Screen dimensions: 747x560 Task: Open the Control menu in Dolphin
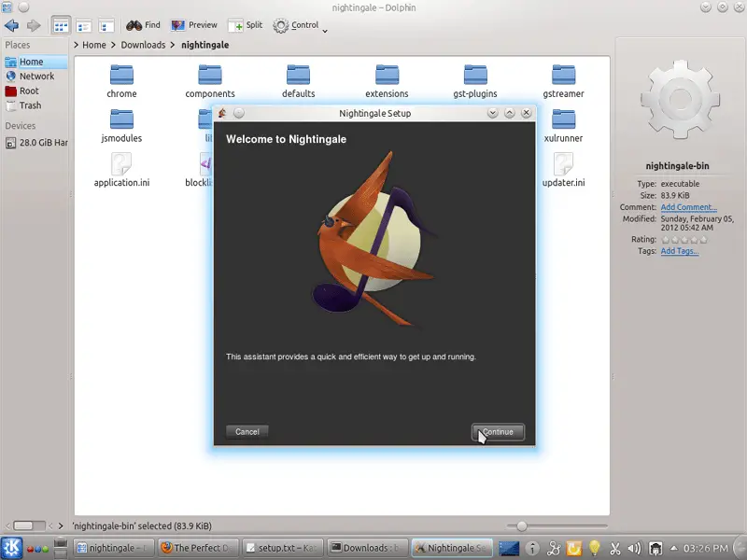click(x=295, y=25)
